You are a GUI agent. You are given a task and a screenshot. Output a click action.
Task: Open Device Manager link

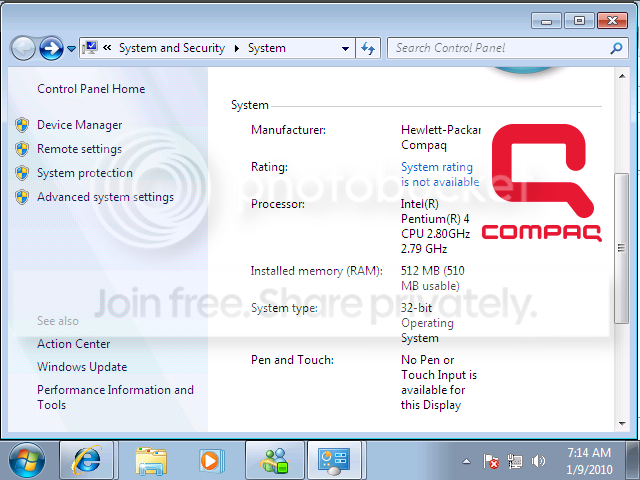pos(80,125)
